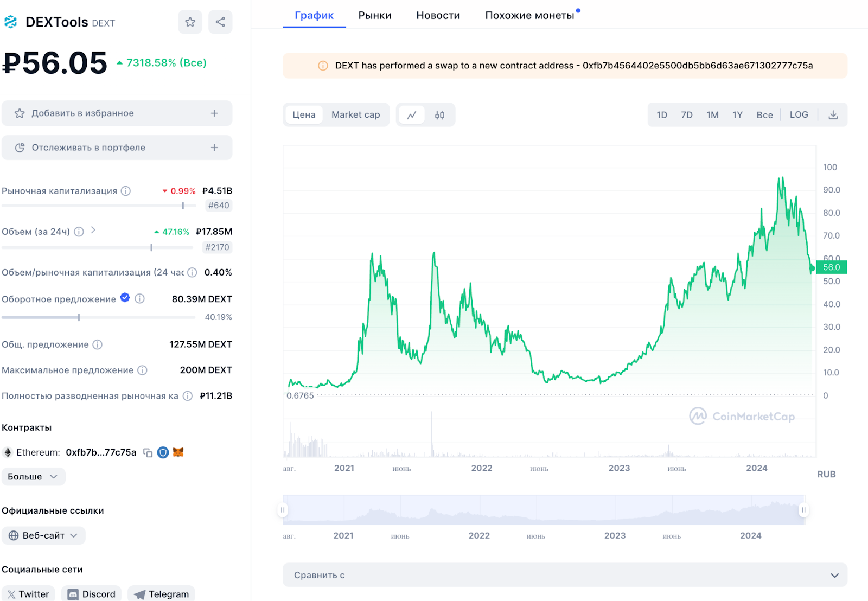Click market cap value ₽4.51B
Viewport: 868px width, 601px height.
coord(217,191)
